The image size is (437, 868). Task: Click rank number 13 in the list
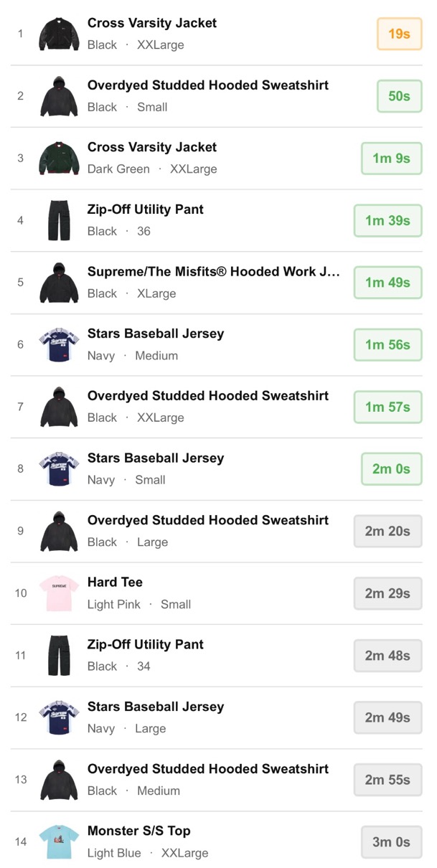(21, 780)
